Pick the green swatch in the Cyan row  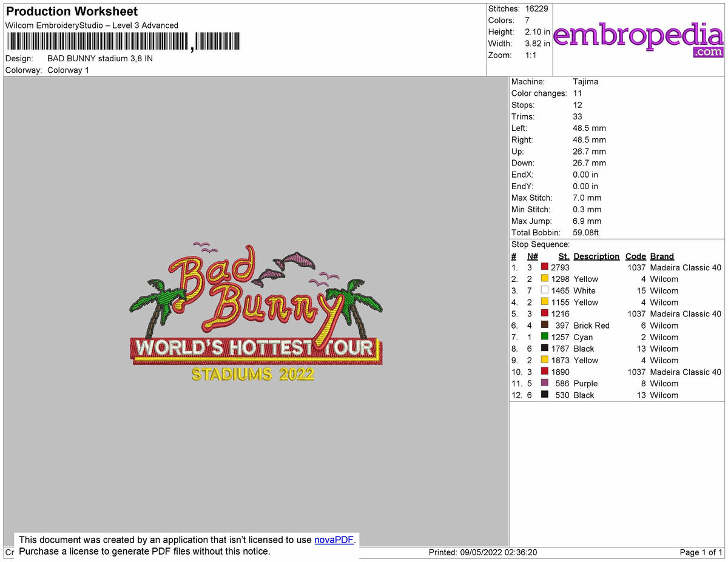tap(544, 336)
